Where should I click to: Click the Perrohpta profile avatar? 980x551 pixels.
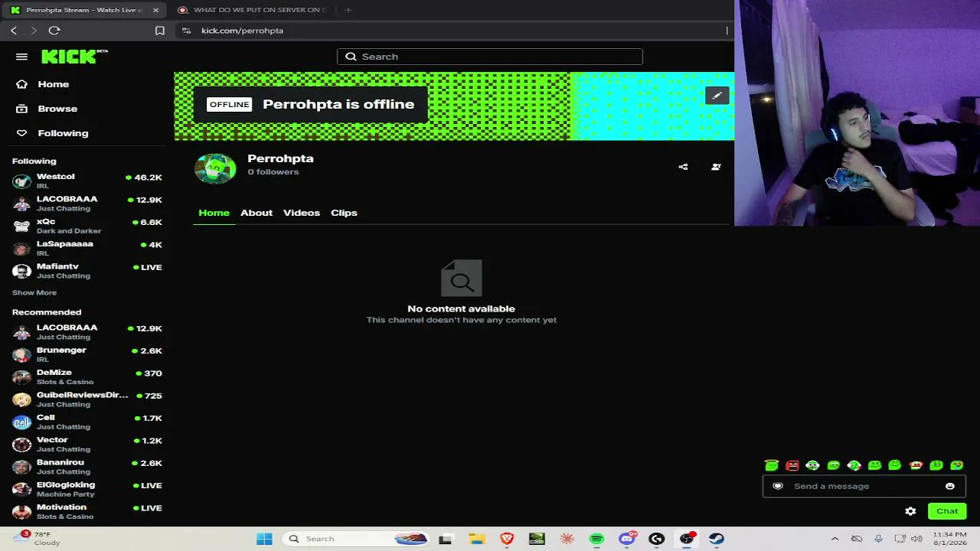click(215, 168)
